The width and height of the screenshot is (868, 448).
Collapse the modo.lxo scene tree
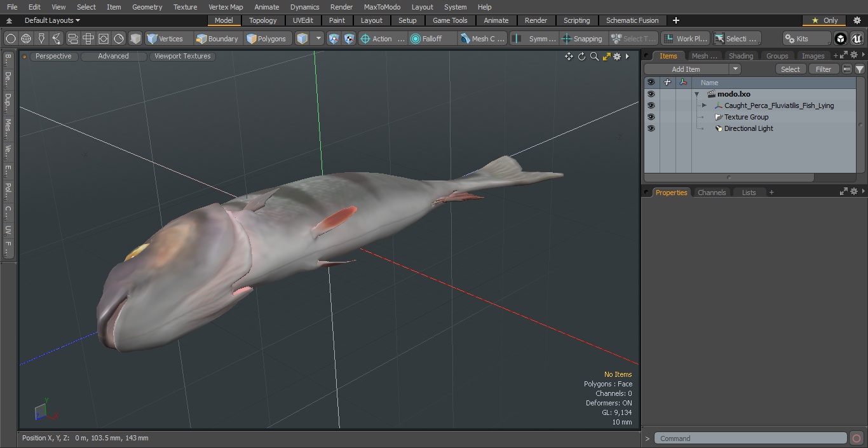[x=697, y=94]
